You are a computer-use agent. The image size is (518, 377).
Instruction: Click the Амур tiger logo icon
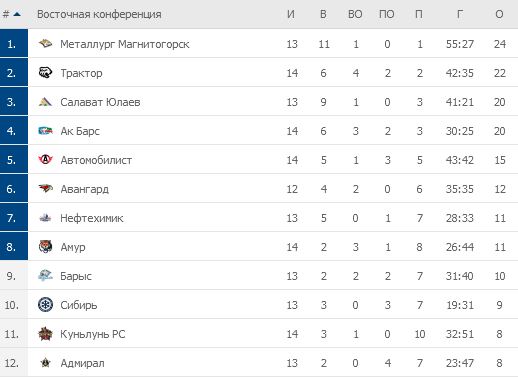(45, 247)
